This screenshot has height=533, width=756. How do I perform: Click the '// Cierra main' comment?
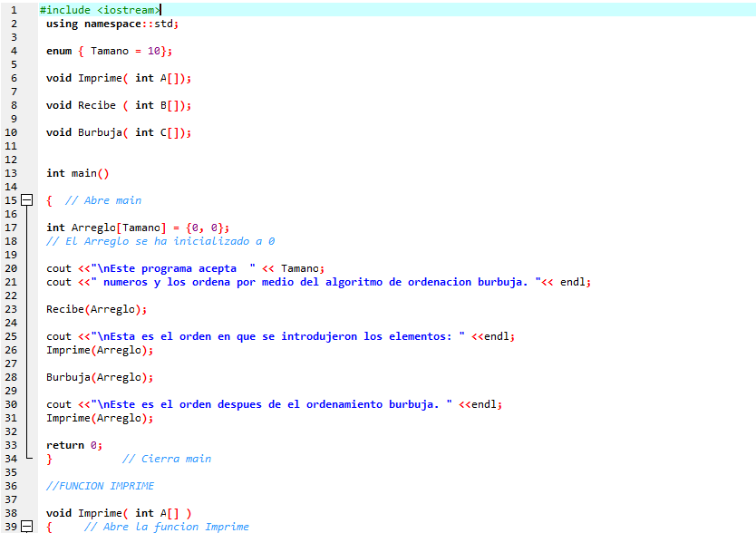point(167,459)
